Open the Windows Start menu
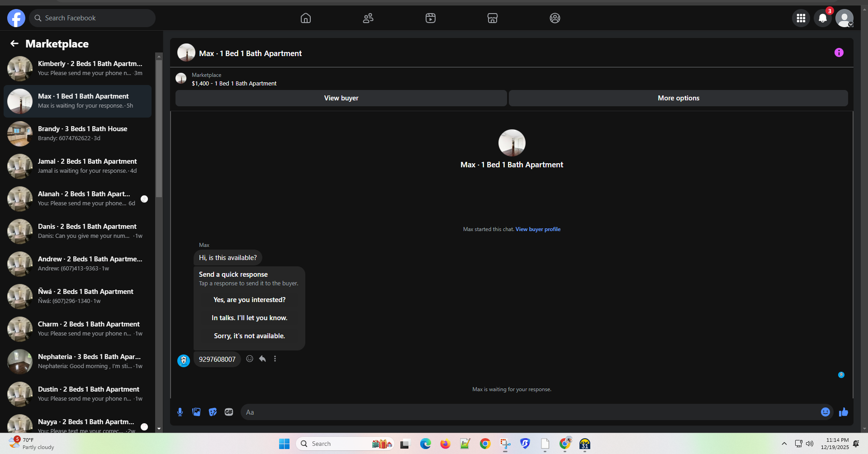Screen dimensions: 868x454 (284, 444)
